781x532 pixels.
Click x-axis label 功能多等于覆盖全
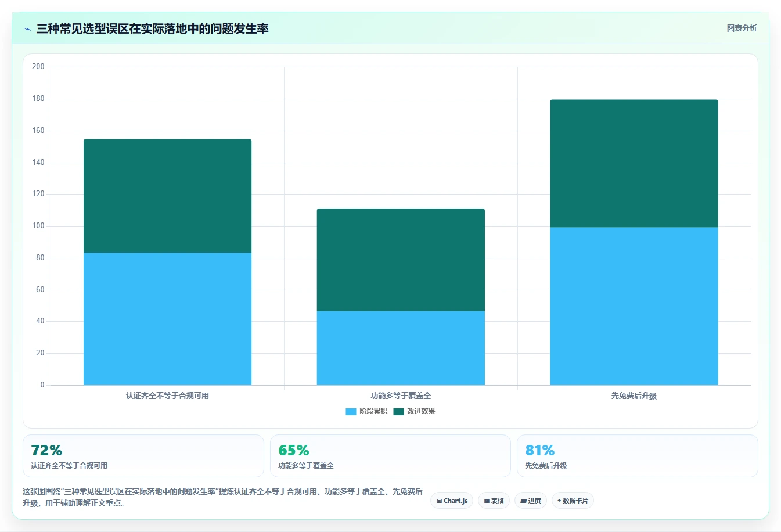(x=401, y=396)
